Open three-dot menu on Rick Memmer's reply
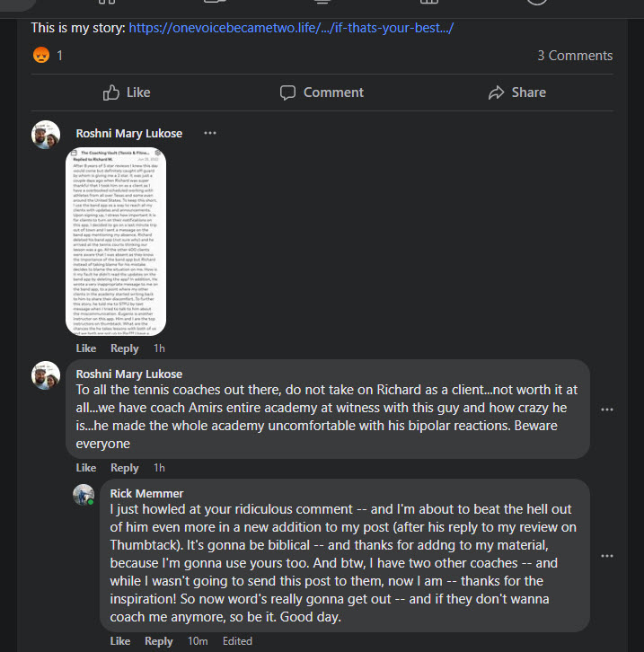 [607, 555]
